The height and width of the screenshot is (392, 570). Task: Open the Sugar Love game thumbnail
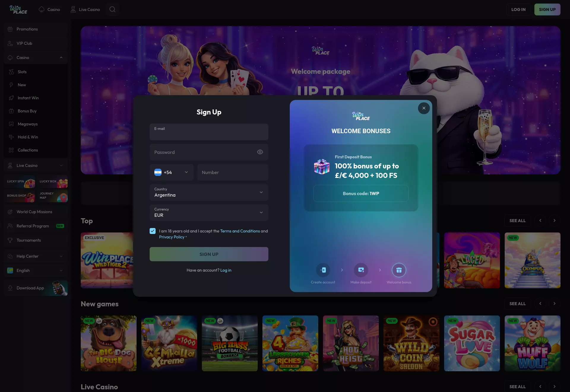[472, 343]
